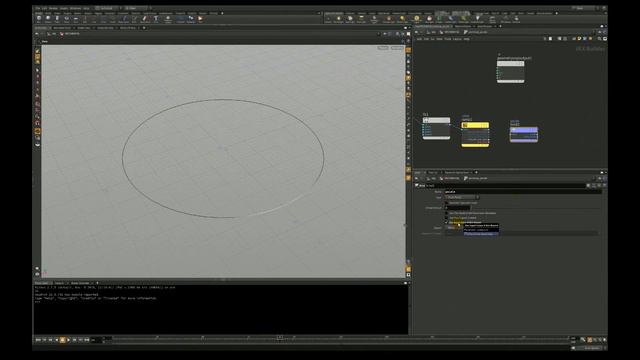Click the network editor search magnifier icon

(599, 39)
